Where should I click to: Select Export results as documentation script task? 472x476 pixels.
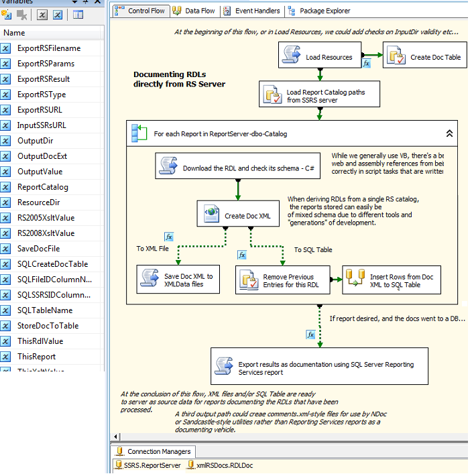tap(319, 366)
